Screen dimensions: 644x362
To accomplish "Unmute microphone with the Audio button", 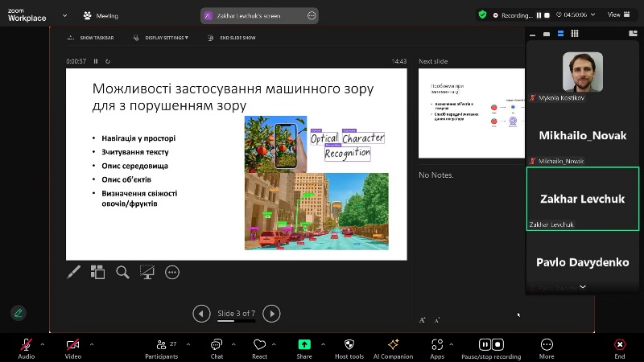I will (x=27, y=348).
